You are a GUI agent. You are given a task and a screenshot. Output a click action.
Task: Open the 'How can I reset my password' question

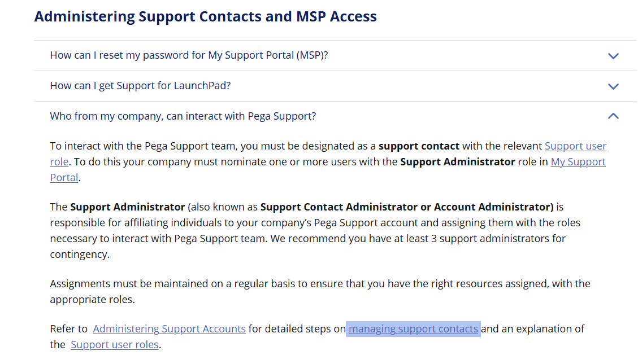click(x=189, y=55)
